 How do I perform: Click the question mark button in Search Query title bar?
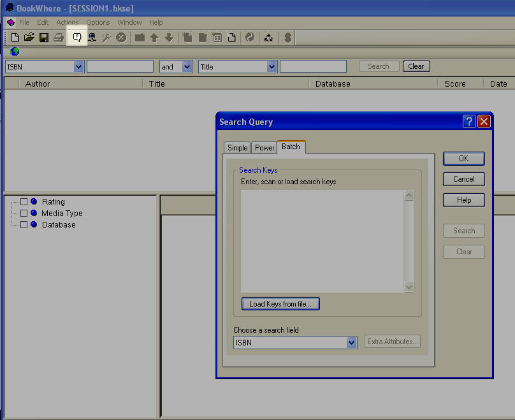(469, 122)
